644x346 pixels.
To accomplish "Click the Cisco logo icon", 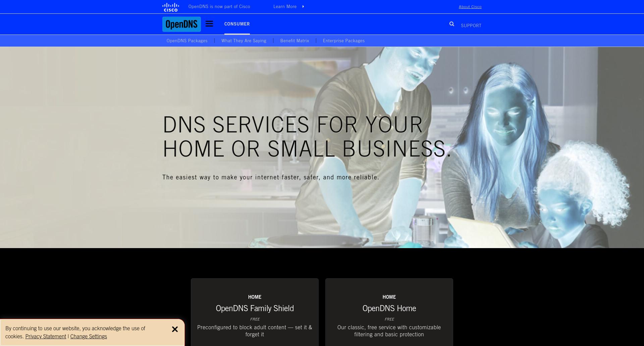I will tap(170, 7).
